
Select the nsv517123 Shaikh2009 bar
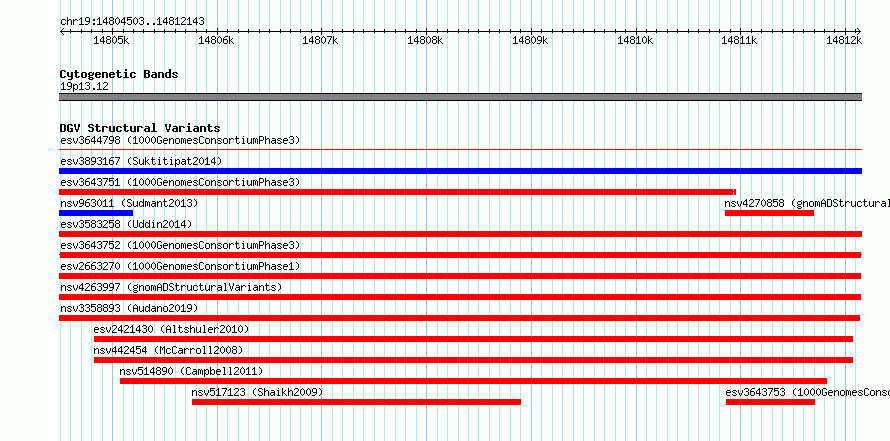tap(356, 402)
